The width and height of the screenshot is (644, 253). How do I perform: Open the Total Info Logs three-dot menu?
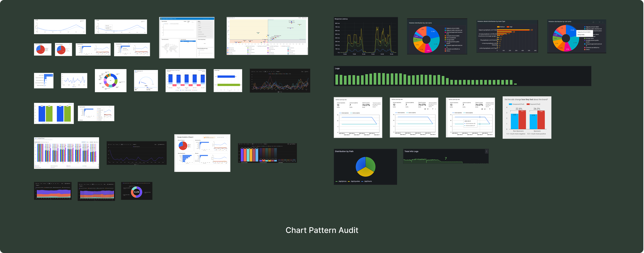pyautogui.click(x=486, y=151)
